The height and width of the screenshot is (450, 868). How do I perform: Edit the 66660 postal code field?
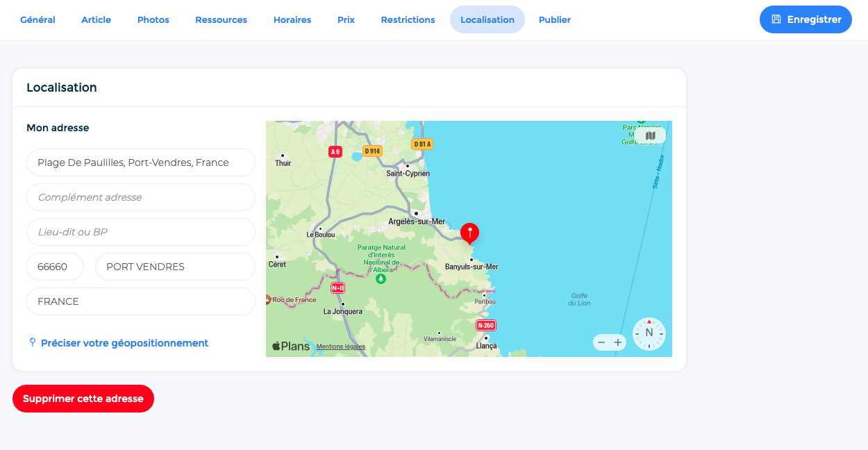tap(55, 267)
